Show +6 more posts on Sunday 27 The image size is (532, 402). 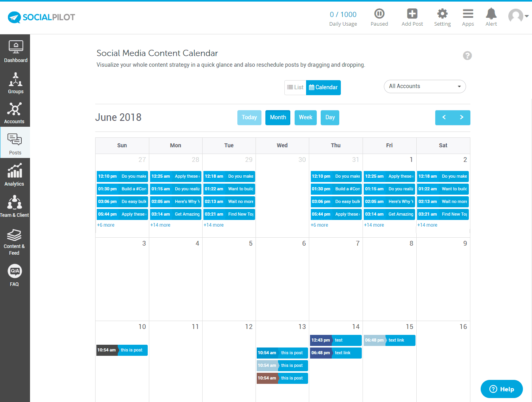[x=106, y=225]
